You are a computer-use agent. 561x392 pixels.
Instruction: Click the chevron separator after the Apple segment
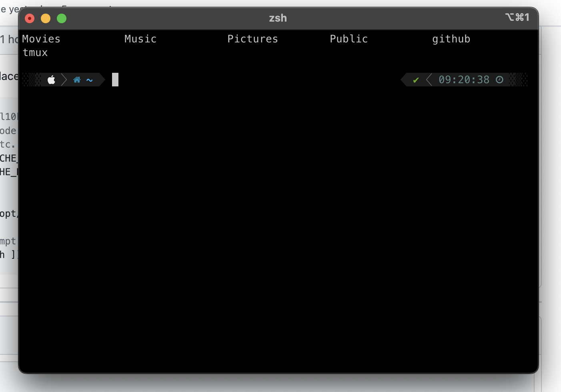(64, 80)
